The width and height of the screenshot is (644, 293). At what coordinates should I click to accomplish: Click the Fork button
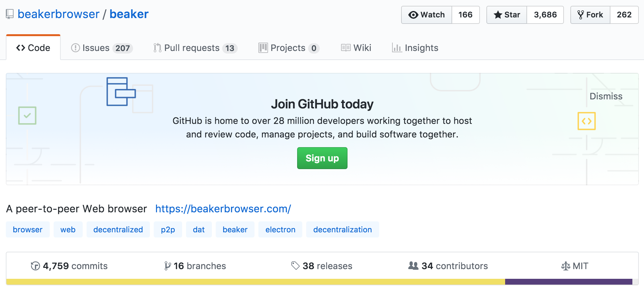pyautogui.click(x=590, y=15)
